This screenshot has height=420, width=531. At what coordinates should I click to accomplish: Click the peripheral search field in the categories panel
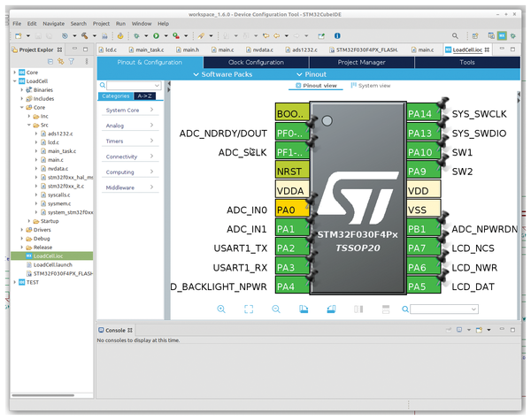pyautogui.click(x=134, y=85)
